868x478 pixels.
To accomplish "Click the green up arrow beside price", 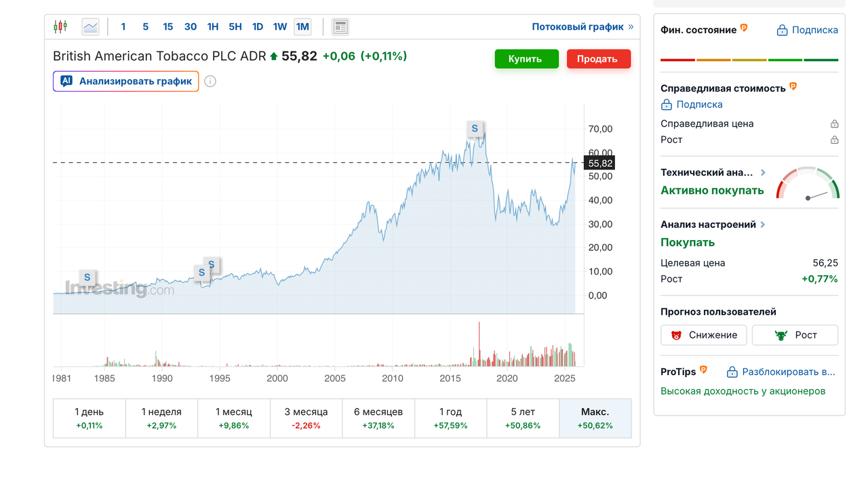I will pyautogui.click(x=274, y=56).
